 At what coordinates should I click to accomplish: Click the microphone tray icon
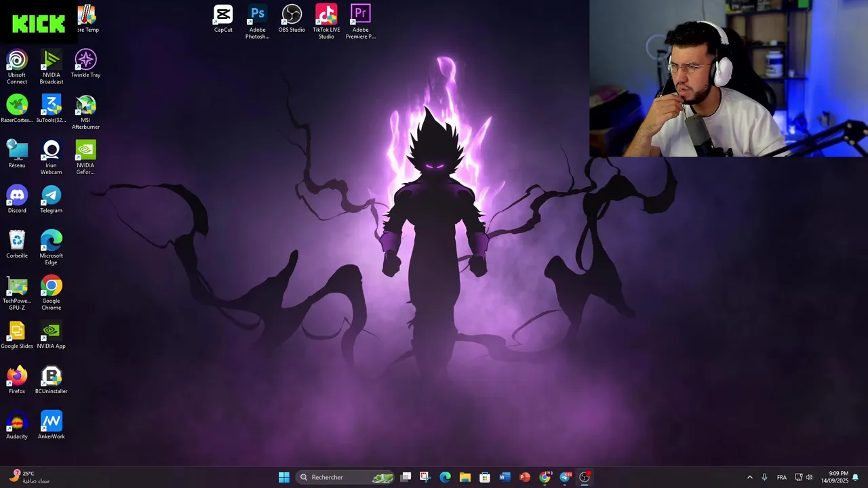click(x=764, y=477)
